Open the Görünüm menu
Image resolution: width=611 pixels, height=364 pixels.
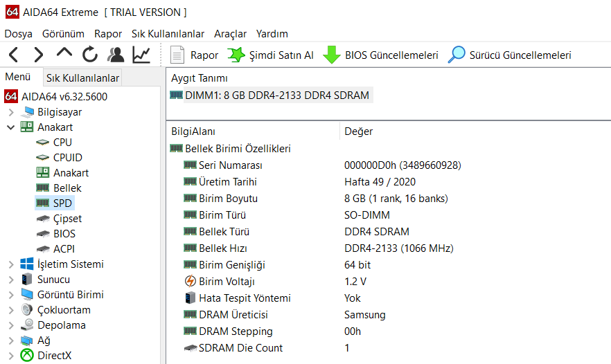click(x=63, y=34)
